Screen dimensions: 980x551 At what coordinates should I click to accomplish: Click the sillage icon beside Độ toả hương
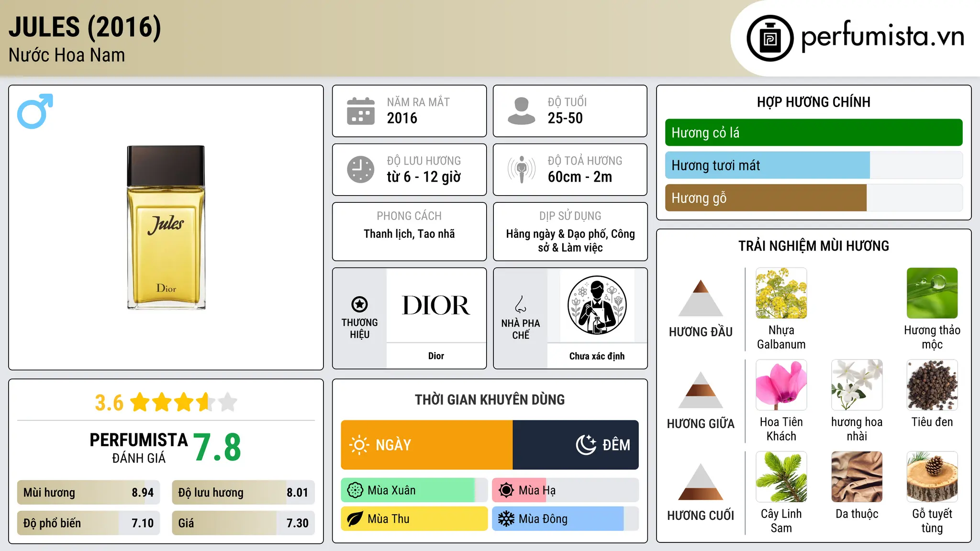522,169
